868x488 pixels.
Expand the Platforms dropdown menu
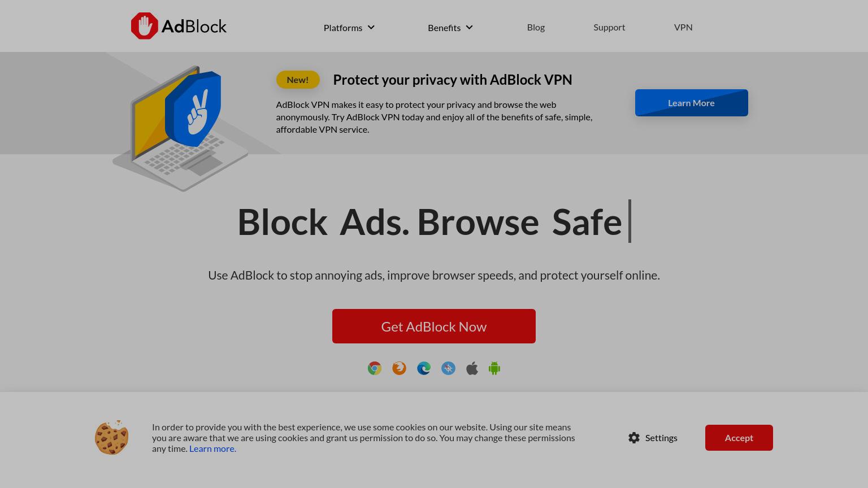point(349,27)
